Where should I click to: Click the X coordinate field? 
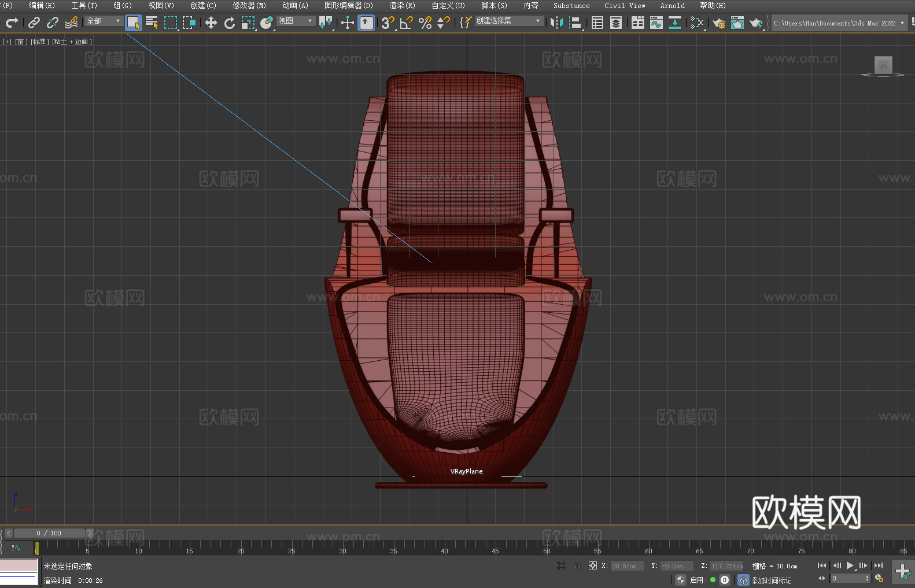pyautogui.click(x=627, y=566)
